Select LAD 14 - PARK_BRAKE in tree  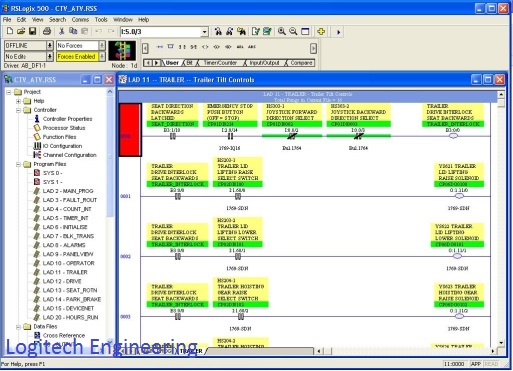[72, 299]
